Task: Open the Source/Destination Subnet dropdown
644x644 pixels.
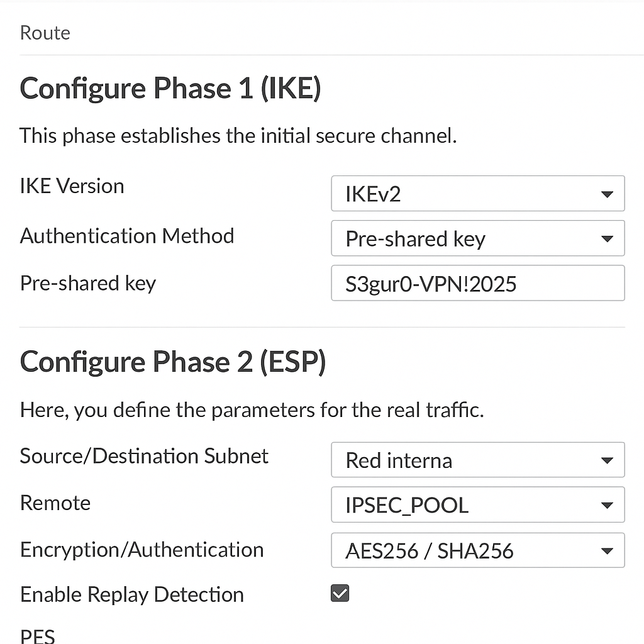Action: click(x=477, y=460)
